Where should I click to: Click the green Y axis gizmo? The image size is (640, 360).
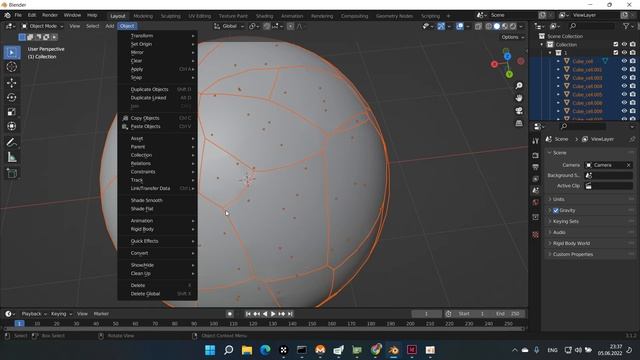[509, 74]
